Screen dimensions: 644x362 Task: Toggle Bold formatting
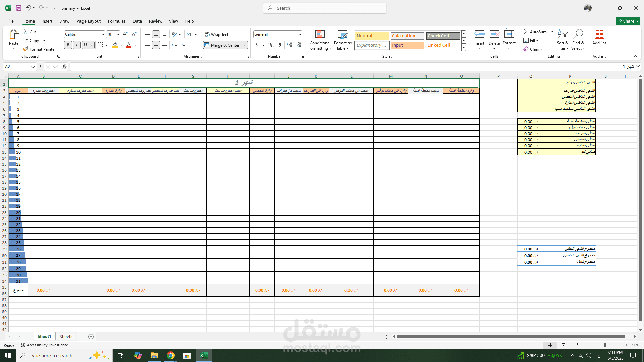68,45
